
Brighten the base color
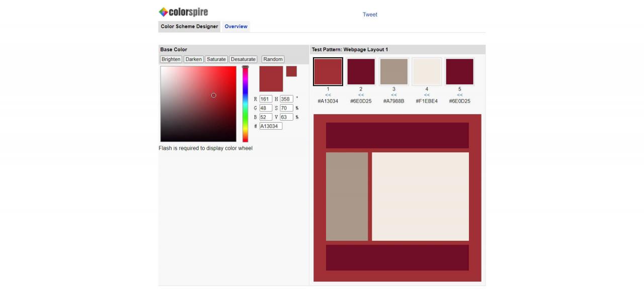[171, 59]
